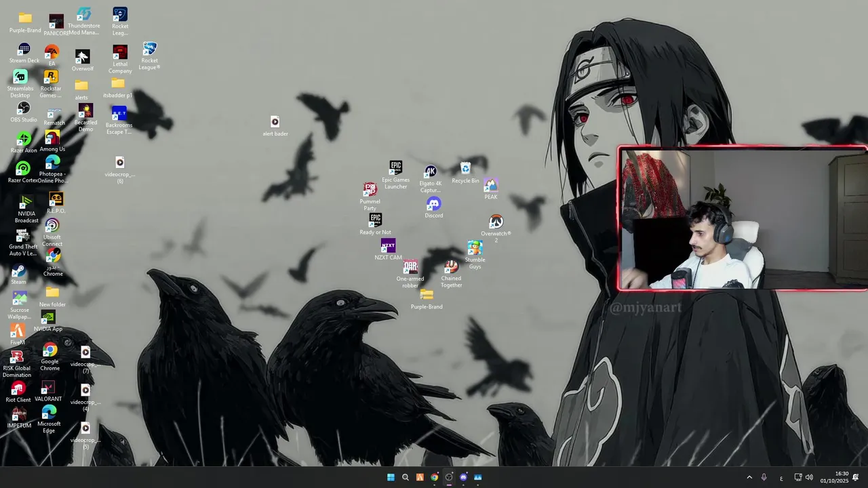This screenshot has height=488, width=868.
Task: Open Backrooms Escape Together shortcut
Action: (119, 121)
